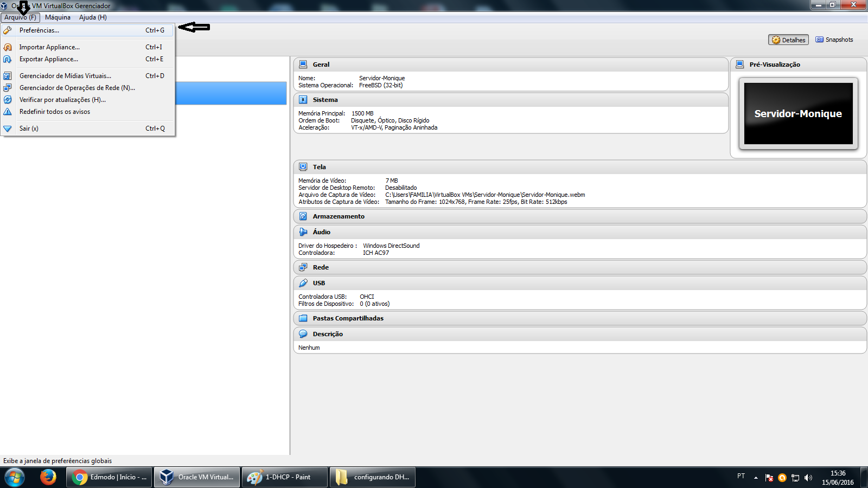Click the Sistema section chip icon
Screen dimensions: 868x488
coord(303,100)
